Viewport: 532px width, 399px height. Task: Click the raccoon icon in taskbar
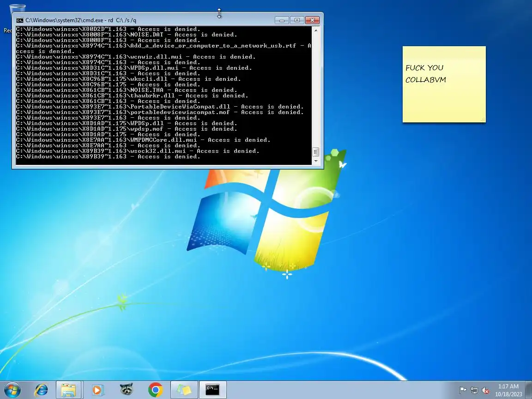point(126,390)
